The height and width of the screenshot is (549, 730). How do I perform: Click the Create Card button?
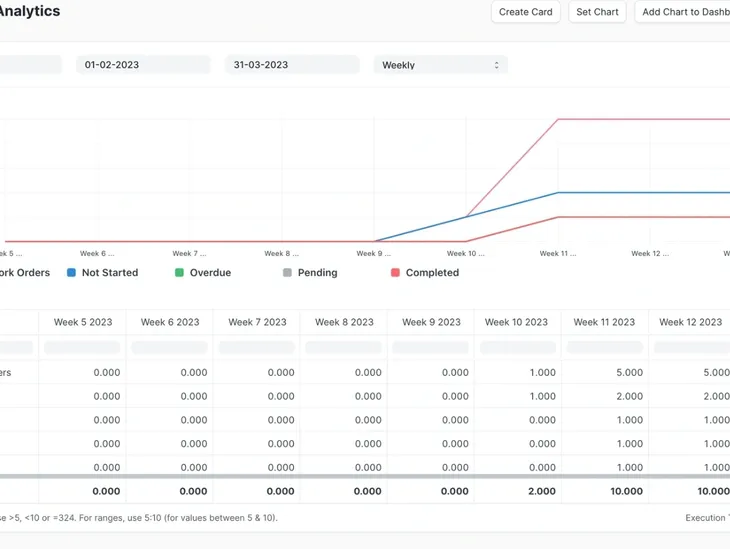(x=526, y=12)
